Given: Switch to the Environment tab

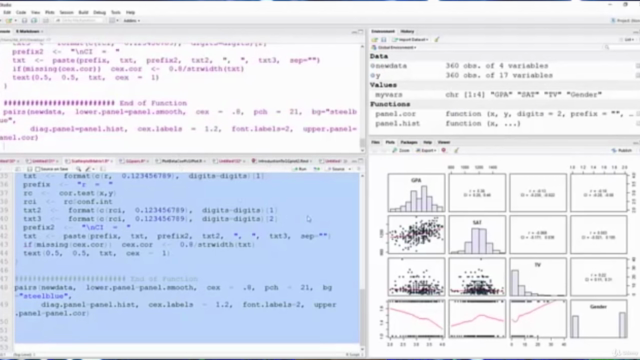Looking at the screenshot, I should click(x=383, y=31).
